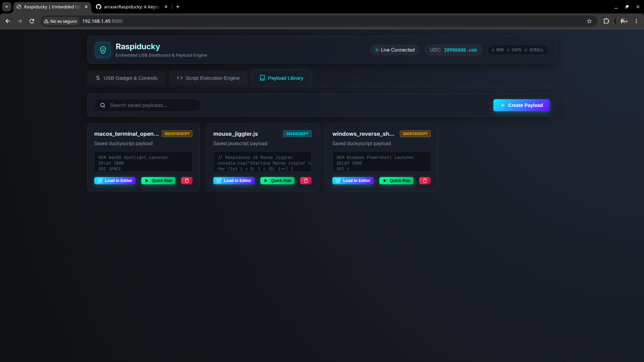The image size is (644, 362).
Task: Close the Raspiducky browser tab
Action: pyautogui.click(x=86, y=7)
